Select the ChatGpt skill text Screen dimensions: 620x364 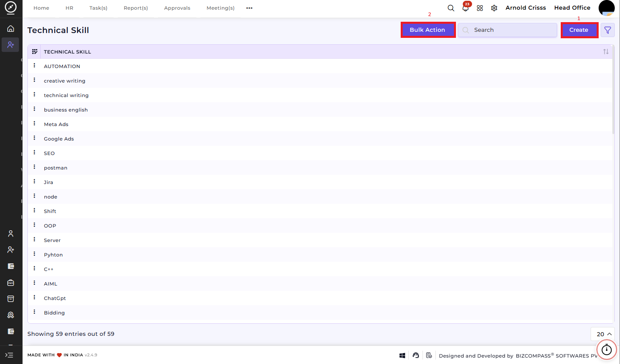[55, 298]
